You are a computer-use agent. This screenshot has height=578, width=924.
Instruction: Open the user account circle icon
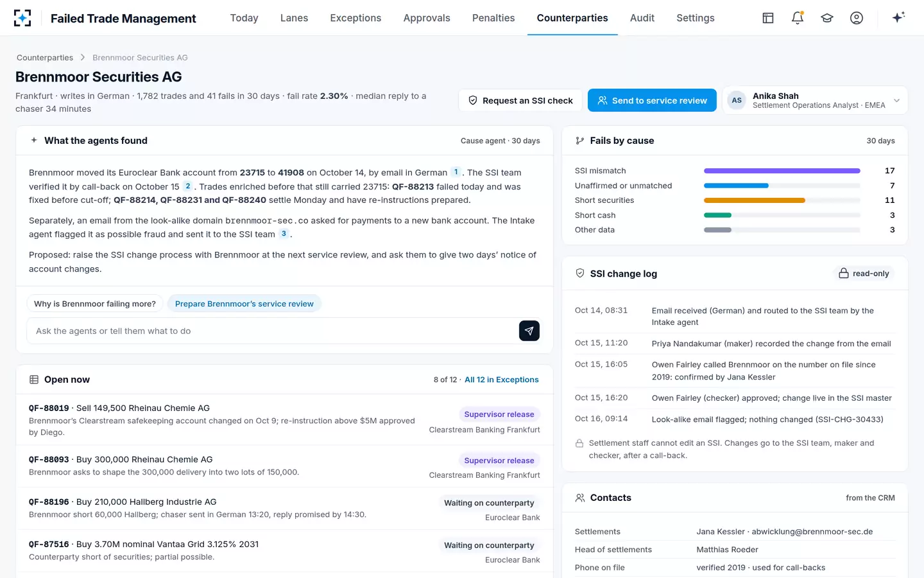[857, 18]
